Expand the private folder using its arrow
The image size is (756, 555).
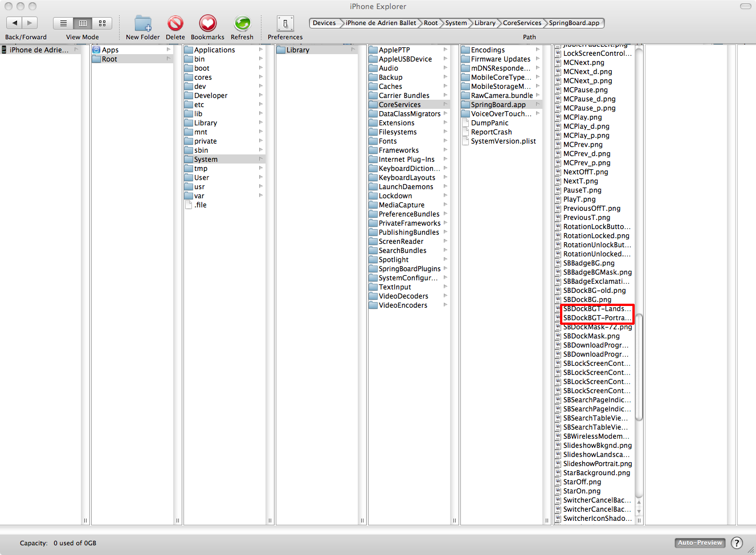click(x=261, y=141)
